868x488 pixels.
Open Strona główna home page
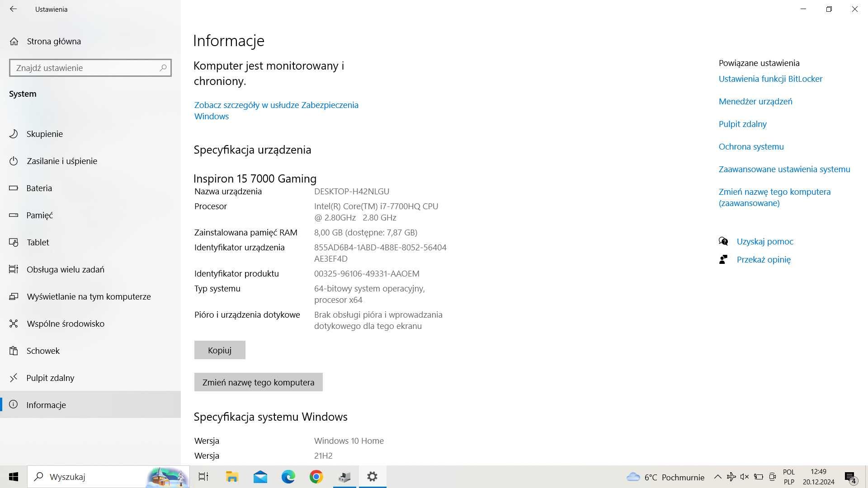(x=90, y=41)
